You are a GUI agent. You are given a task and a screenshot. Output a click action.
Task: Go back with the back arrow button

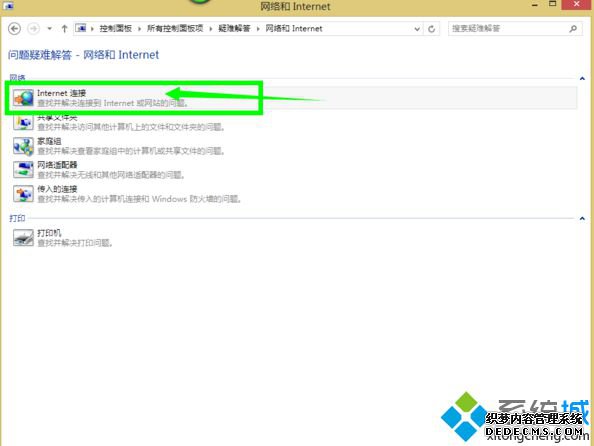point(14,29)
